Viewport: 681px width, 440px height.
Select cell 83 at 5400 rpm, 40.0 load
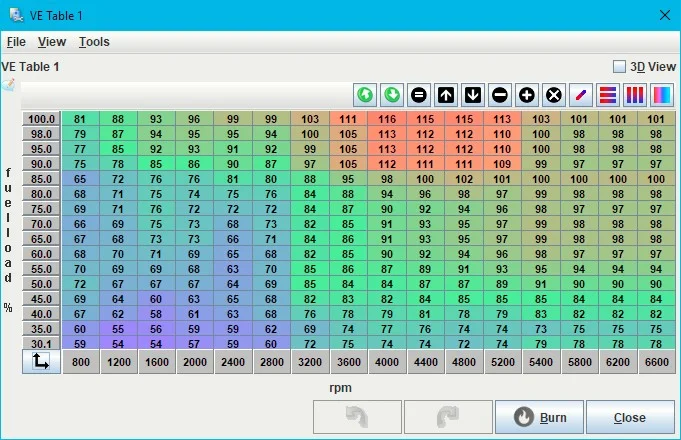tap(541, 314)
